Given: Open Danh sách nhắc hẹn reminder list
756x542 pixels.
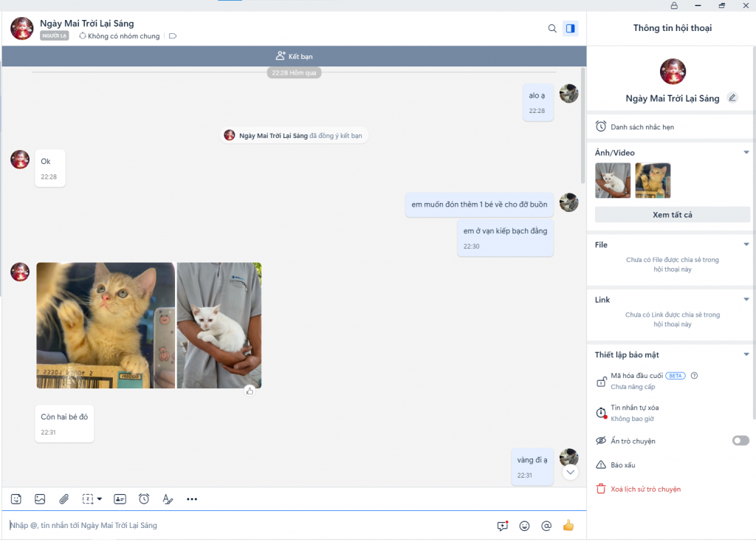Looking at the screenshot, I should click(x=670, y=127).
